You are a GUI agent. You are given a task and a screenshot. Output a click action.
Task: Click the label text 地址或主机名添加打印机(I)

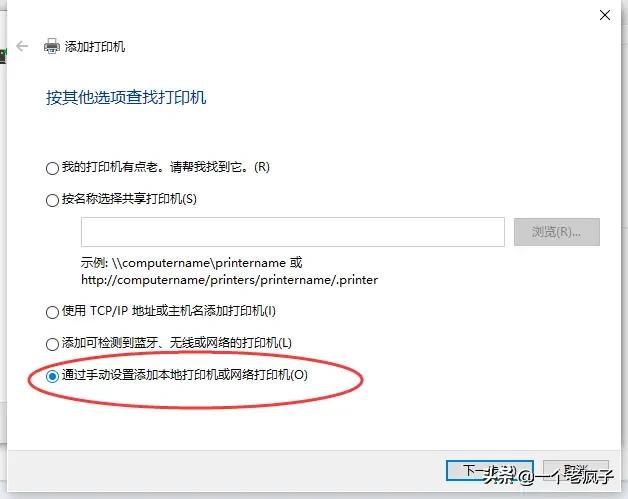coord(203,311)
